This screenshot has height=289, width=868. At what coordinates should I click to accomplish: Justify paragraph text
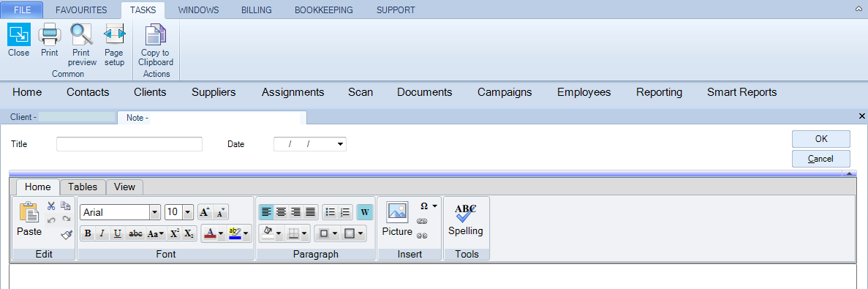pos(311,212)
